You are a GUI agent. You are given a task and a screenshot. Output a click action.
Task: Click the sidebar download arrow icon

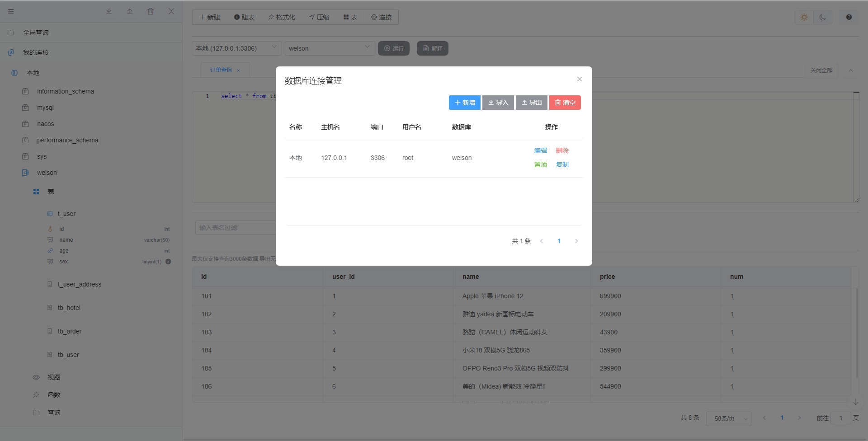click(x=109, y=11)
